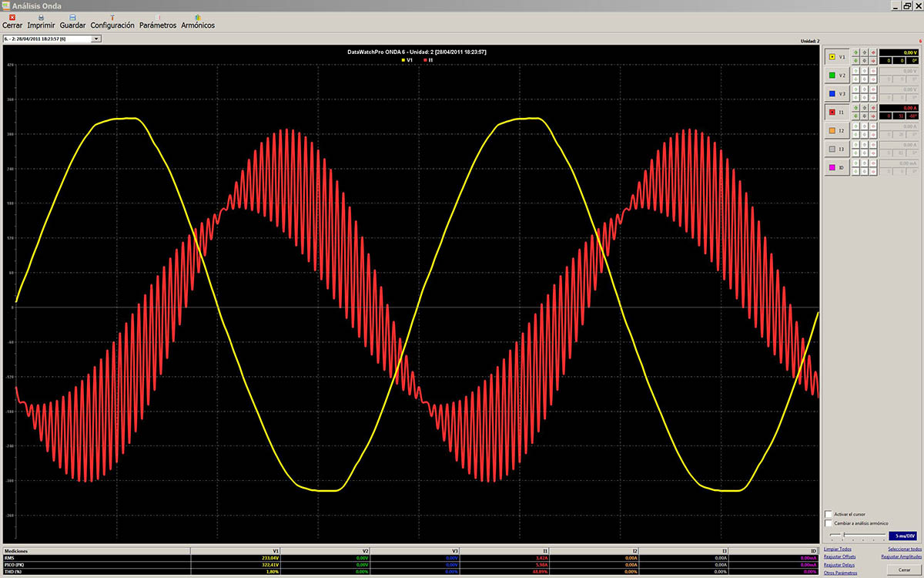The width and height of the screenshot is (924, 578).
Task: Toggle the ID channel button
Action: click(x=837, y=167)
